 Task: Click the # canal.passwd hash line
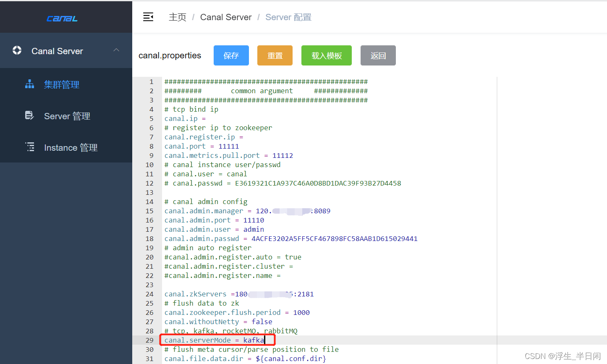(283, 183)
